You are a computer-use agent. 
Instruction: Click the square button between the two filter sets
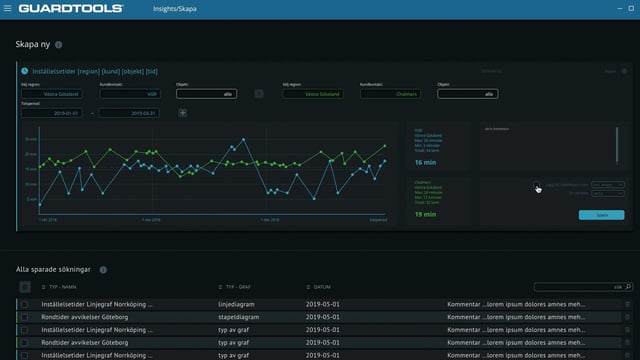259,94
